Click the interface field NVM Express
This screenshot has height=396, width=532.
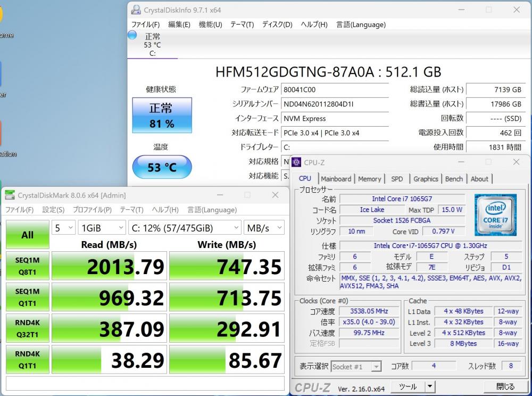point(335,118)
